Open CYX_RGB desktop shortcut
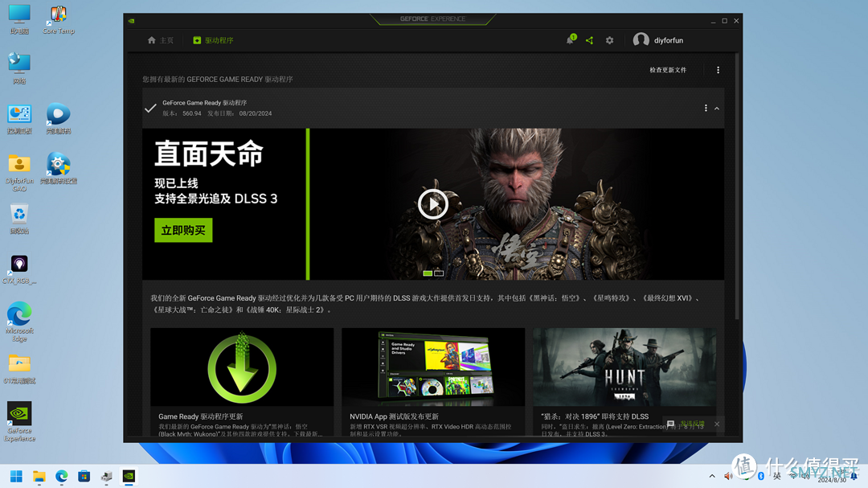This screenshot has height=488, width=868. coord(19,269)
